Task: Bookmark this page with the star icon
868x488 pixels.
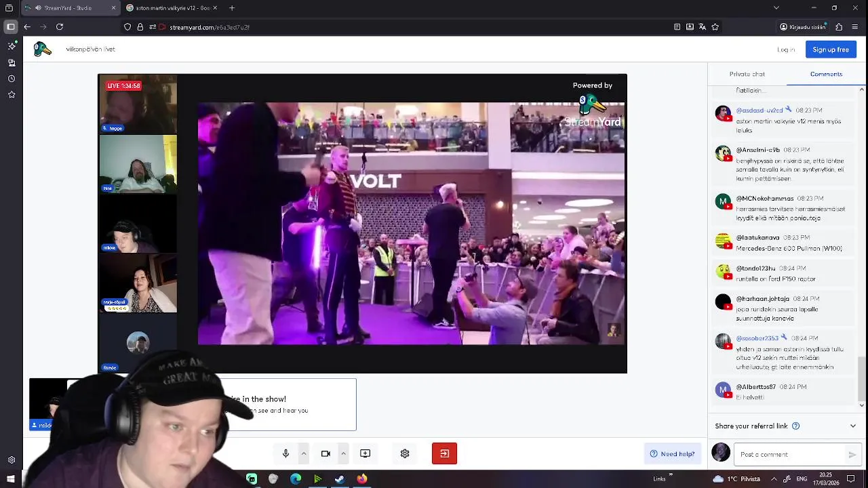Action: tap(715, 27)
